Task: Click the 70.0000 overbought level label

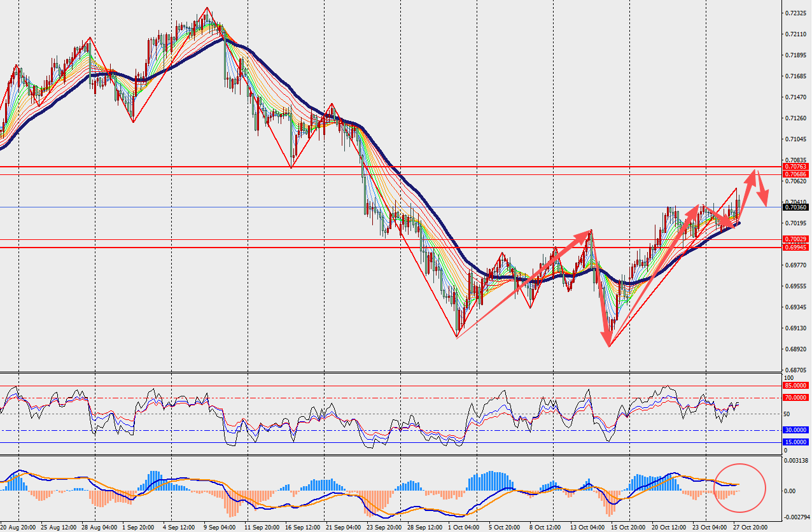Action: pyautogui.click(x=795, y=398)
